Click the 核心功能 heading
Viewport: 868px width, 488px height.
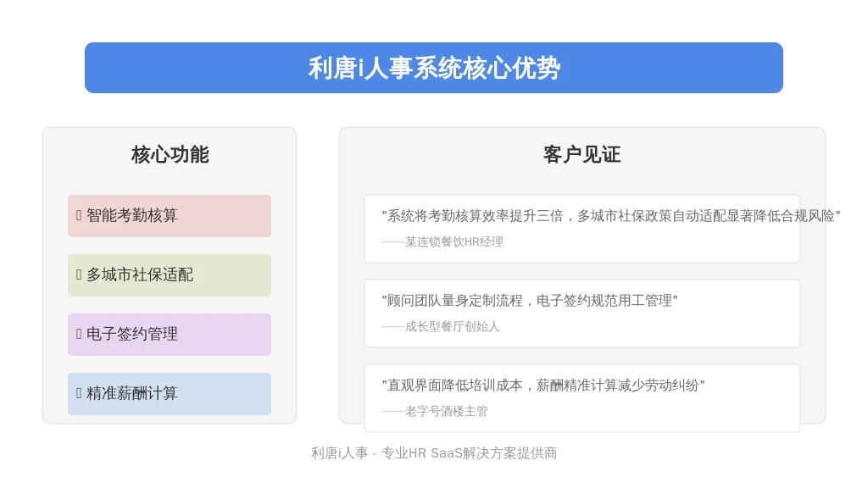click(x=170, y=154)
